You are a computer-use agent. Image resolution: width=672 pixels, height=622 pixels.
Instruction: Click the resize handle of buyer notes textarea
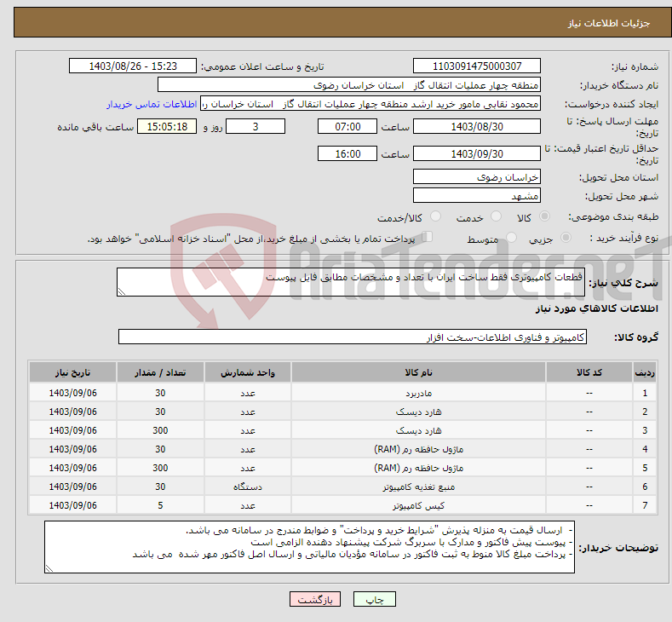49,569
